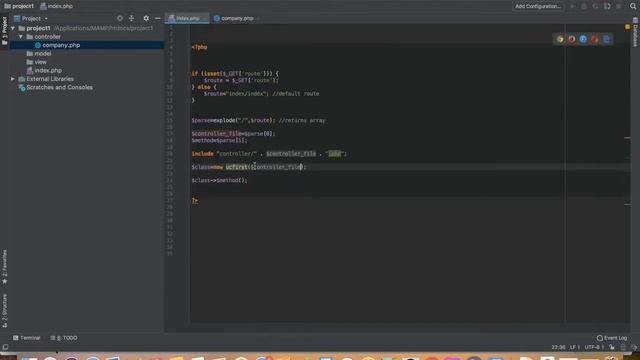Toggle the Structure side tab
Image resolution: width=640 pixels, height=360 pixels.
[x=4, y=311]
